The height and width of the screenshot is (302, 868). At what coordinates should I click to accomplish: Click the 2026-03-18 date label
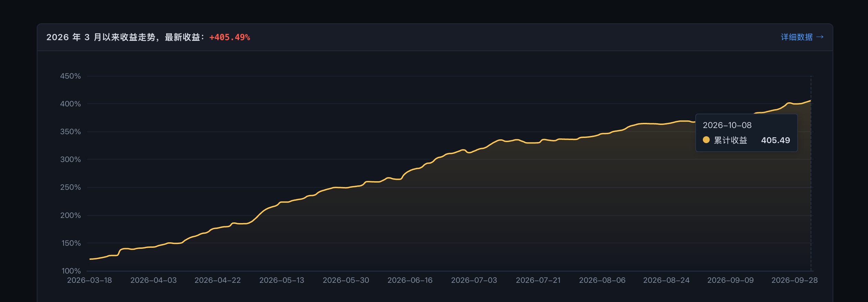point(90,280)
